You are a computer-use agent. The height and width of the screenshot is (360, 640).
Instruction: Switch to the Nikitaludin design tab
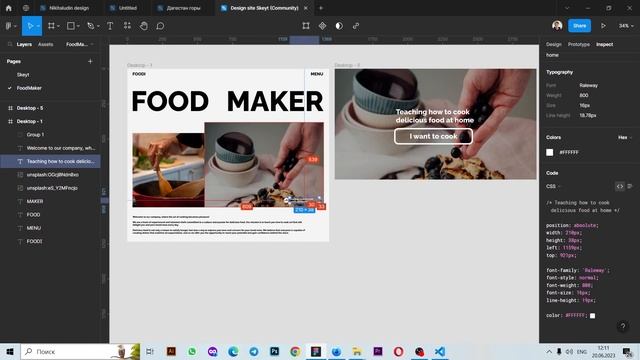click(x=64, y=8)
